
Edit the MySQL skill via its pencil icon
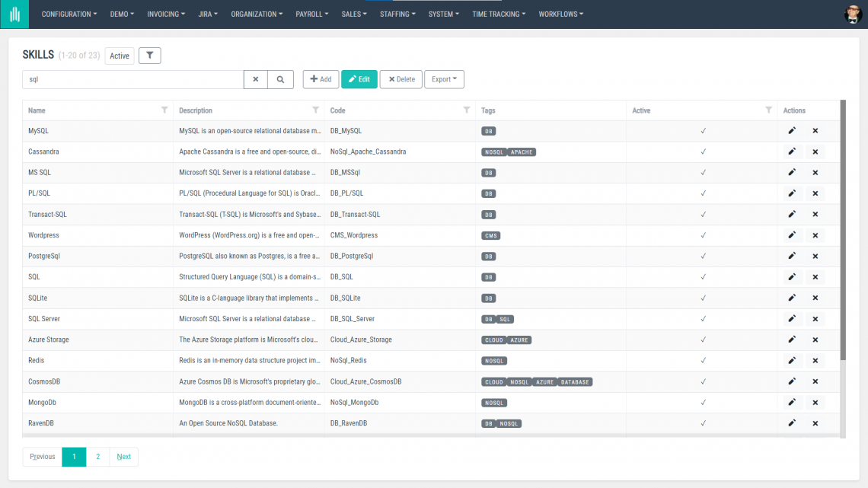click(791, 130)
